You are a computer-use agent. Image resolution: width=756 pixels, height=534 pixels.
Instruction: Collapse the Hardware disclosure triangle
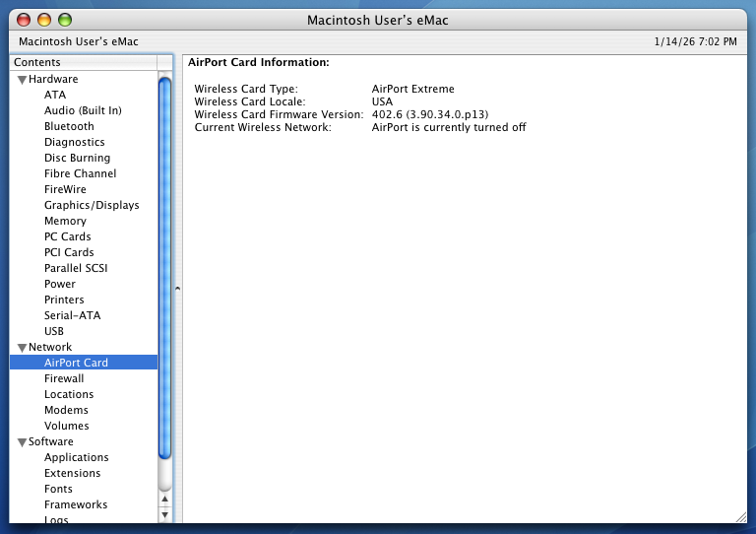coord(22,80)
